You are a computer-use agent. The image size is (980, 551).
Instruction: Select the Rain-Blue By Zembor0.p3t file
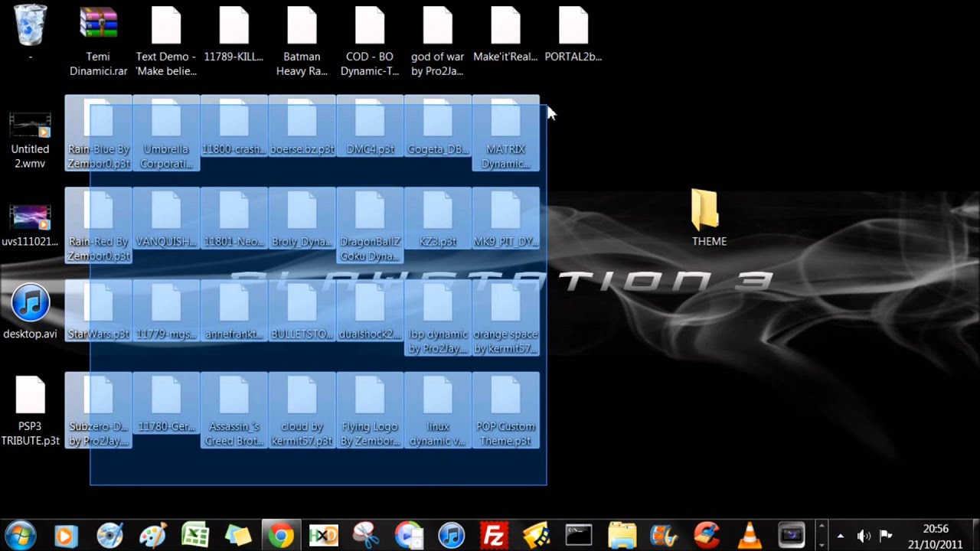coord(99,133)
